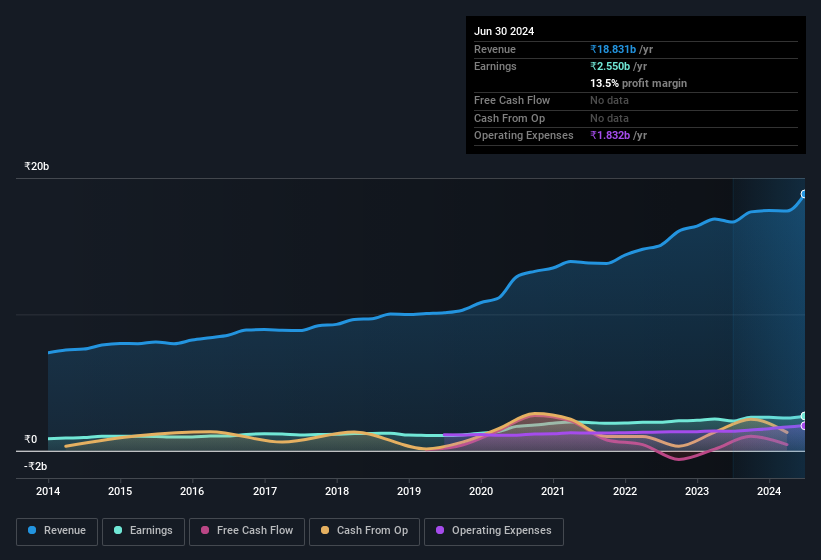Click the 2023 x-axis label

tap(697, 491)
